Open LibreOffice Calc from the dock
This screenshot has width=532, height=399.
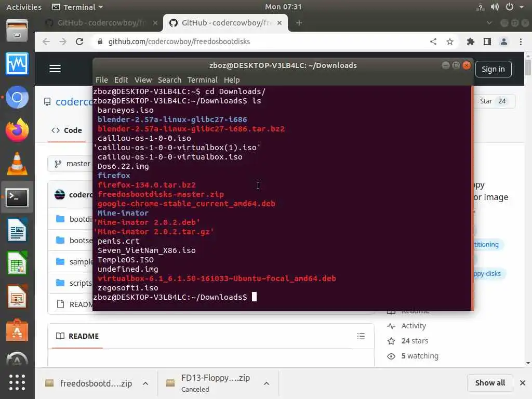click(x=17, y=263)
